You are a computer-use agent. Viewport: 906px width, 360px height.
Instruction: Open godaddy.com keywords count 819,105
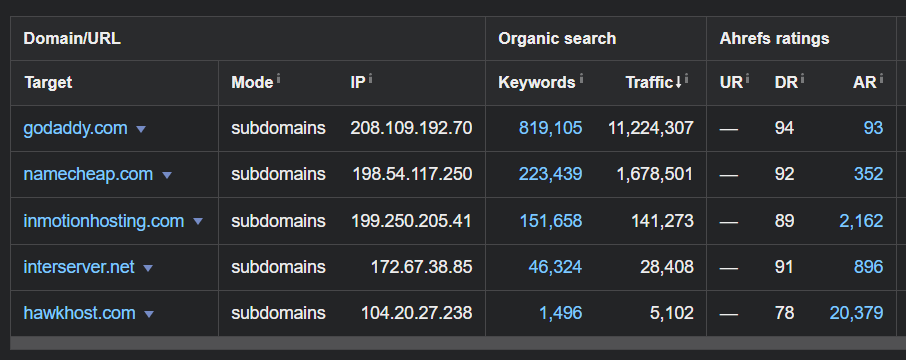tap(550, 128)
